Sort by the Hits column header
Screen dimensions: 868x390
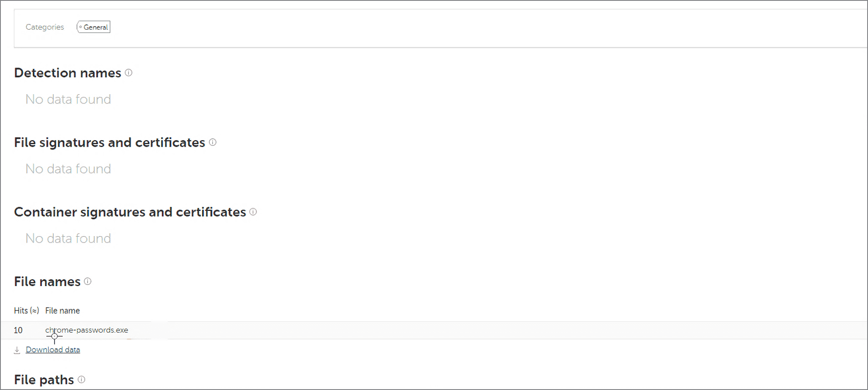[x=26, y=311]
